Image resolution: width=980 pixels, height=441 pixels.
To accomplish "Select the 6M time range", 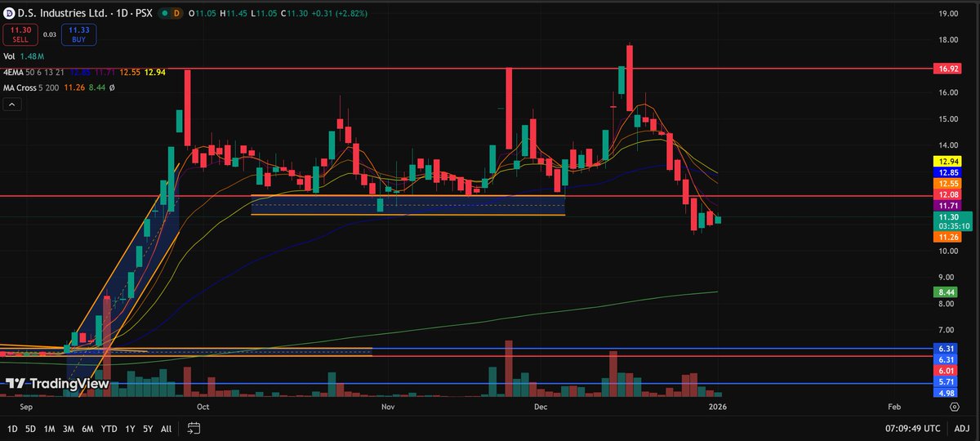I will (87, 428).
